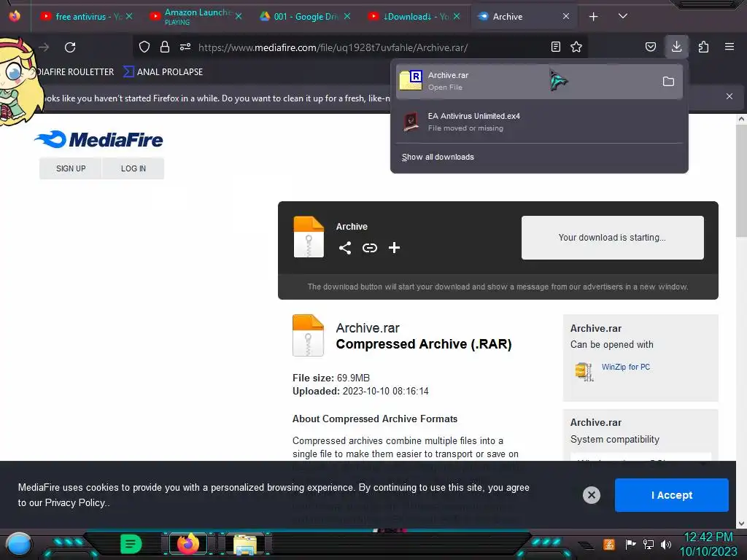The height and width of the screenshot is (560, 747).
Task: Toggle reader view icon in address bar
Action: (x=555, y=47)
